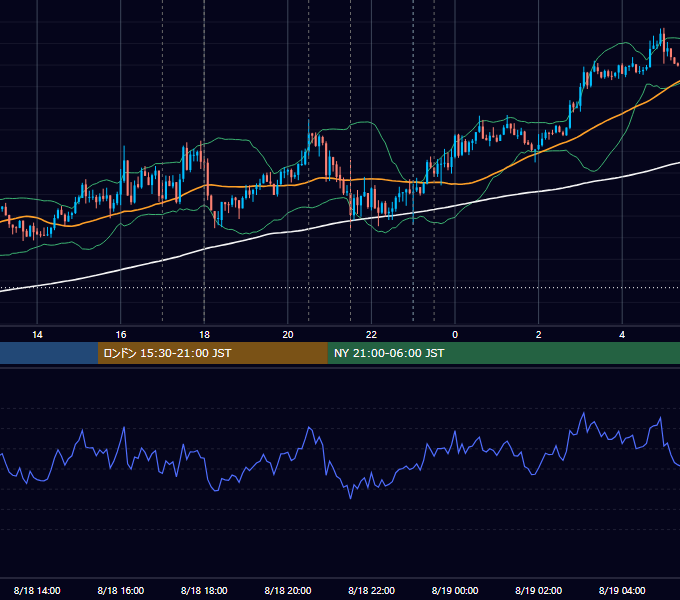Viewport: 680px width, 600px height.
Task: Click the NY 21:00-06:00 JST session bar
Action: pos(503,353)
